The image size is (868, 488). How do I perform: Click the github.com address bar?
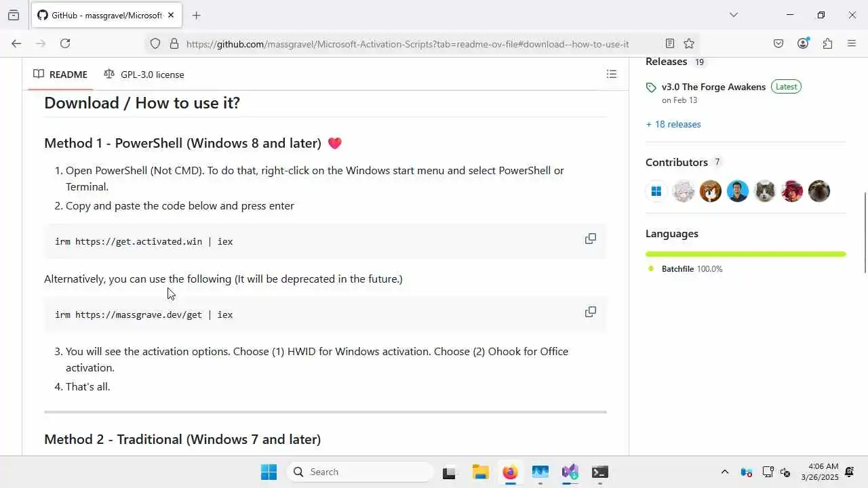pyautogui.click(x=408, y=43)
